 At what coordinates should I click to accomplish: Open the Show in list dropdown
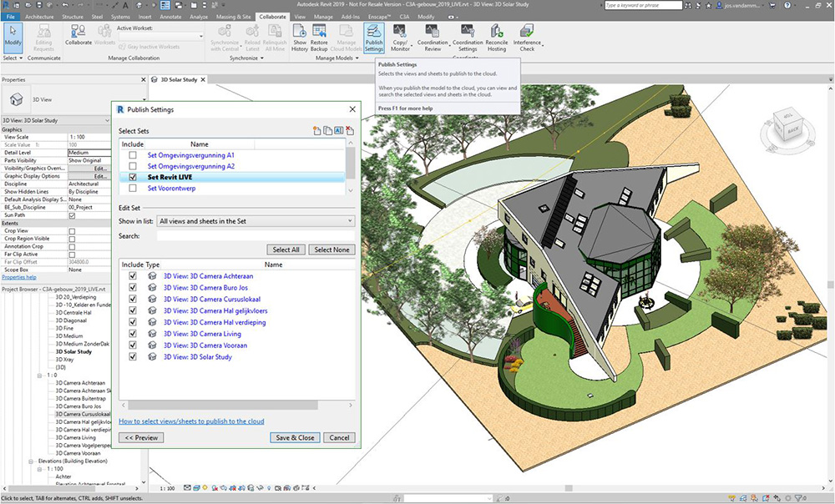click(x=256, y=221)
